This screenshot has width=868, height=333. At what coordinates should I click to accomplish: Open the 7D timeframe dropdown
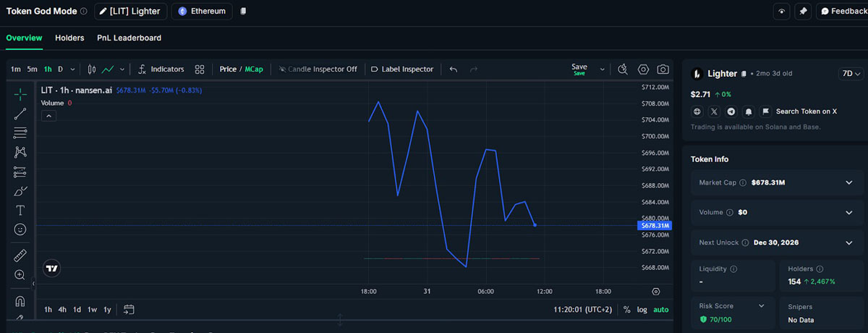[x=851, y=74]
